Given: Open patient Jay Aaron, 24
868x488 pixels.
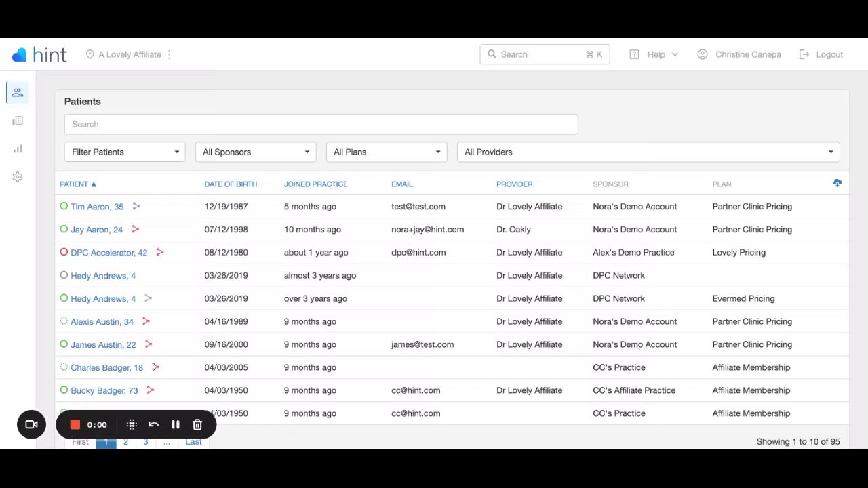Looking at the screenshot, I should point(96,230).
